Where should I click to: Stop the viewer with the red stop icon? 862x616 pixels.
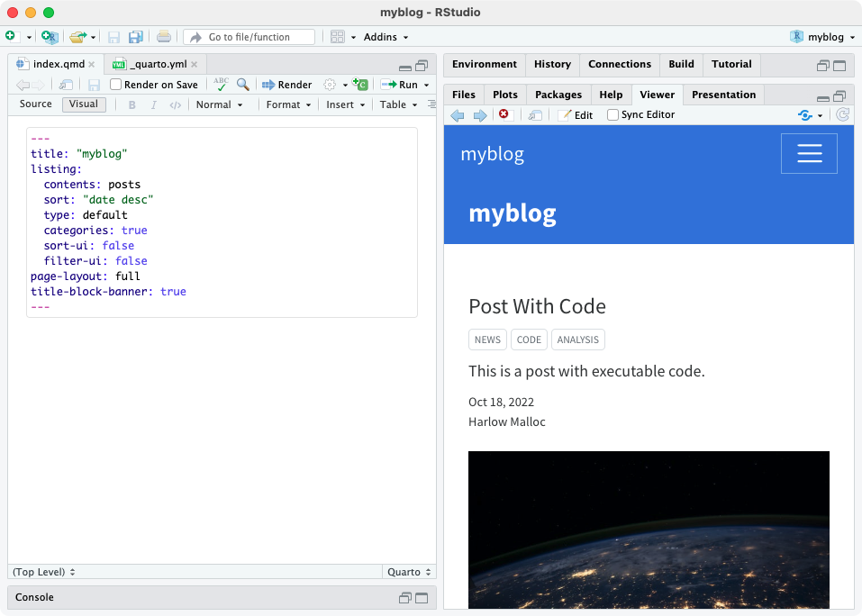(504, 114)
